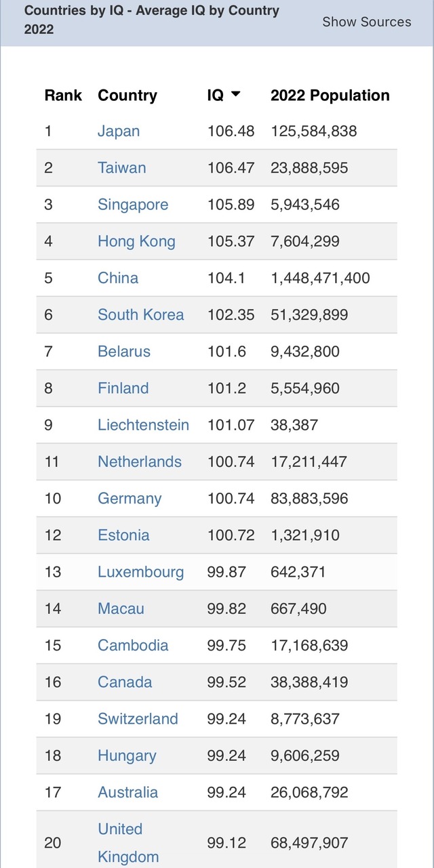Open the Germany country link
434x868 pixels.
(130, 499)
